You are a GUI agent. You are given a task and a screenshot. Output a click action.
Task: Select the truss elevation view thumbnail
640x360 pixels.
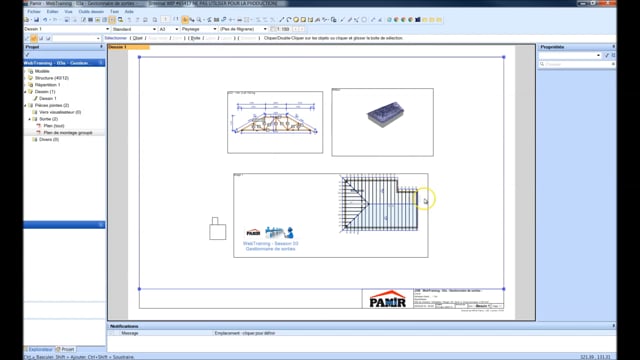click(x=275, y=122)
